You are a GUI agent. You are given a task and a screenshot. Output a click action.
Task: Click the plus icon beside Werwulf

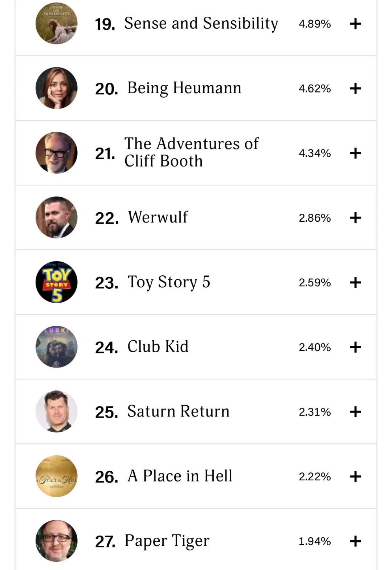(x=355, y=218)
